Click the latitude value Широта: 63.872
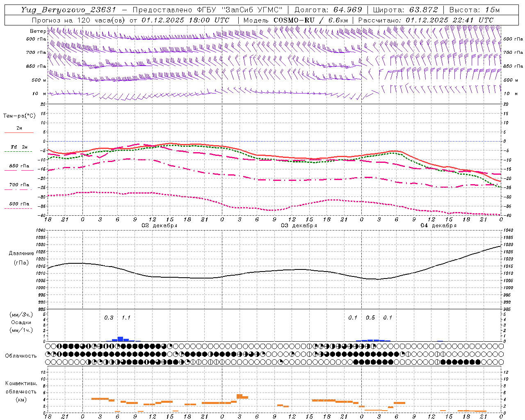Image resolution: width=525 pixels, height=420 pixels. pos(406,10)
